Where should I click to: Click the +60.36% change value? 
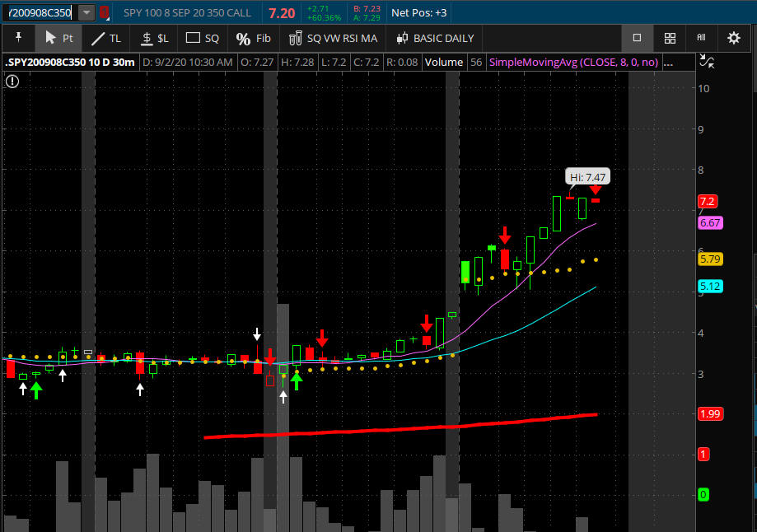click(325, 18)
